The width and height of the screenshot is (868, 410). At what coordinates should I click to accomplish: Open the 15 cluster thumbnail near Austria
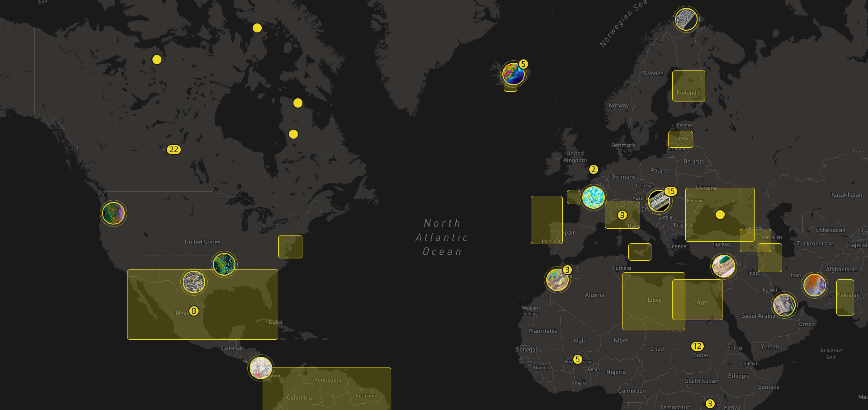coord(659,201)
